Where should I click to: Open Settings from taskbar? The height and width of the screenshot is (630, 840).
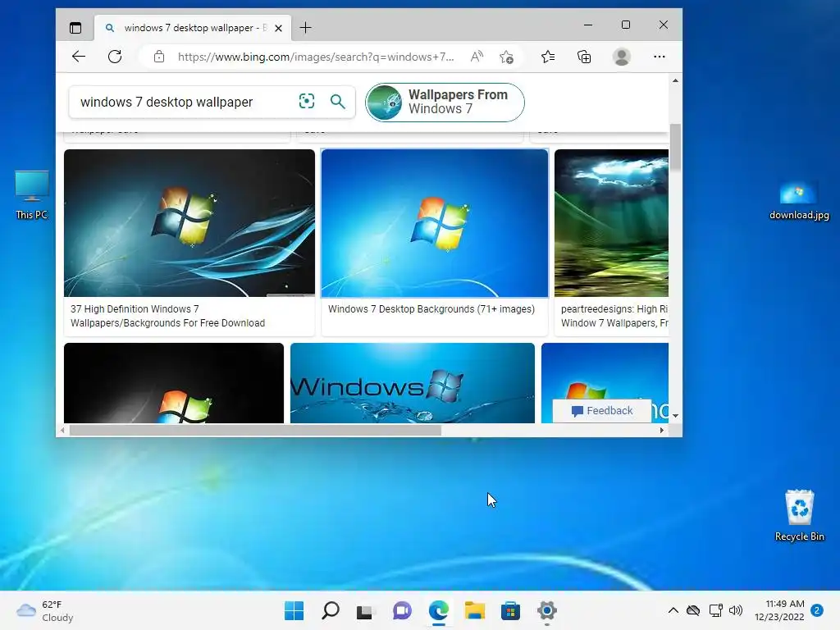pyautogui.click(x=547, y=610)
